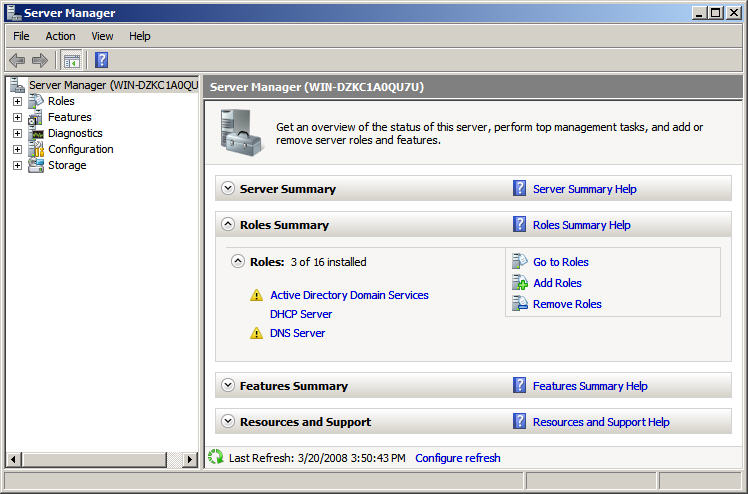Select the Diagnostics label in the tree
Viewport: 748px width, 494px height.
(x=75, y=134)
